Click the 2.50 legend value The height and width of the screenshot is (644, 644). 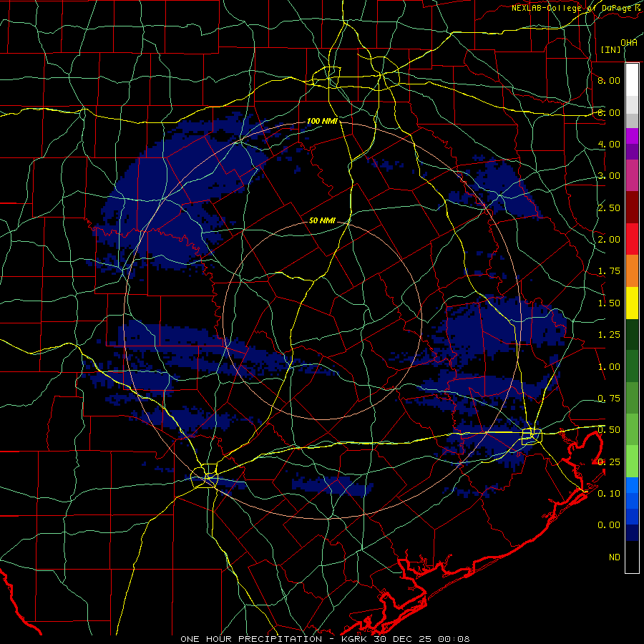point(608,208)
